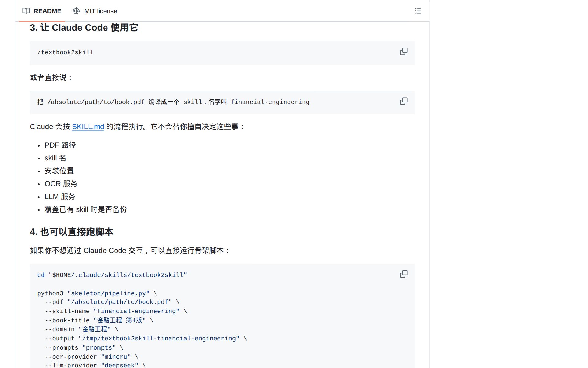Click the --prompts "prompts" line
This screenshot has height=368, width=588.
pos(84,348)
